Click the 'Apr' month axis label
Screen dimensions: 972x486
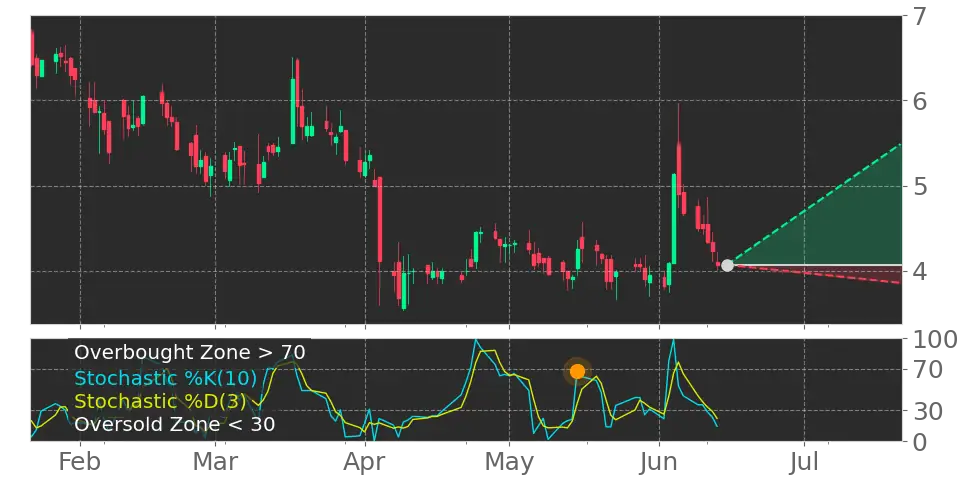pos(366,464)
